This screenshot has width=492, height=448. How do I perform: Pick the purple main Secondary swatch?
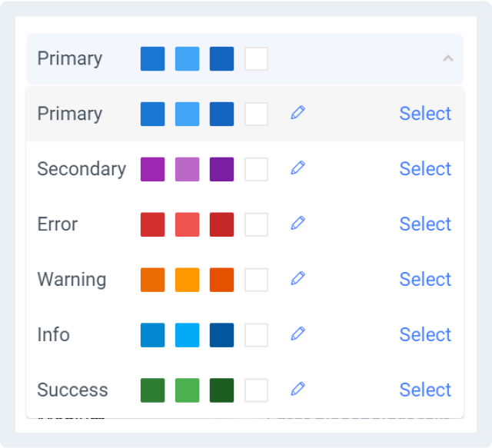(152, 169)
